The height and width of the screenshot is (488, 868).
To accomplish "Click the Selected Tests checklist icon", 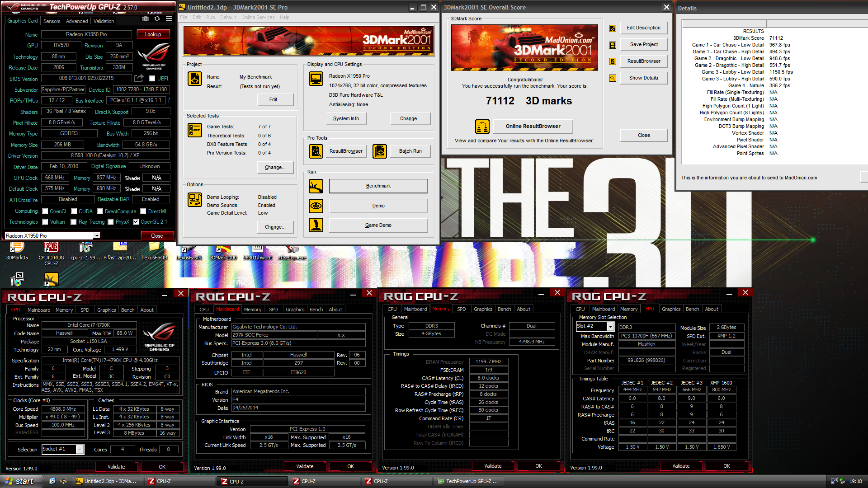I will [x=195, y=130].
